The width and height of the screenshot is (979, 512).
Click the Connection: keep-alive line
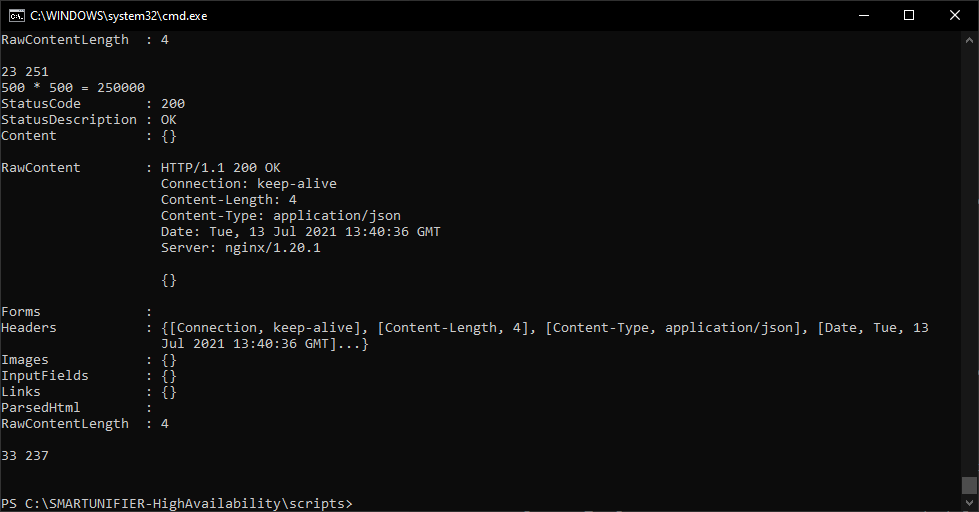pos(248,184)
